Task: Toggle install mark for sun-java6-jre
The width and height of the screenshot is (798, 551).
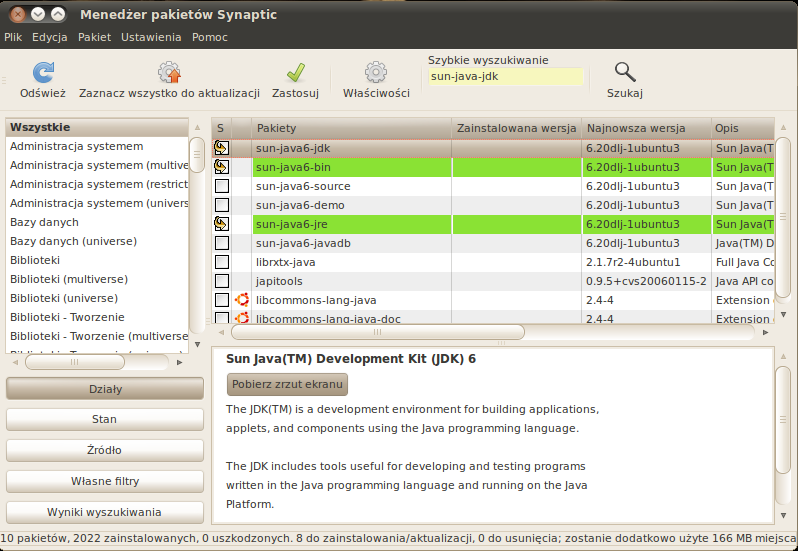Action: click(x=221, y=224)
